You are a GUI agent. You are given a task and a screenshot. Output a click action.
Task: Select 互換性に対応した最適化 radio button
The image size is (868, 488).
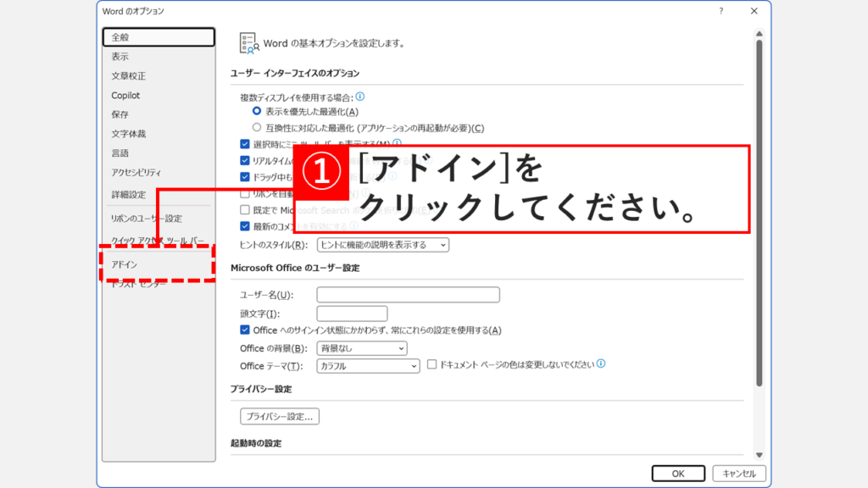coord(257,127)
